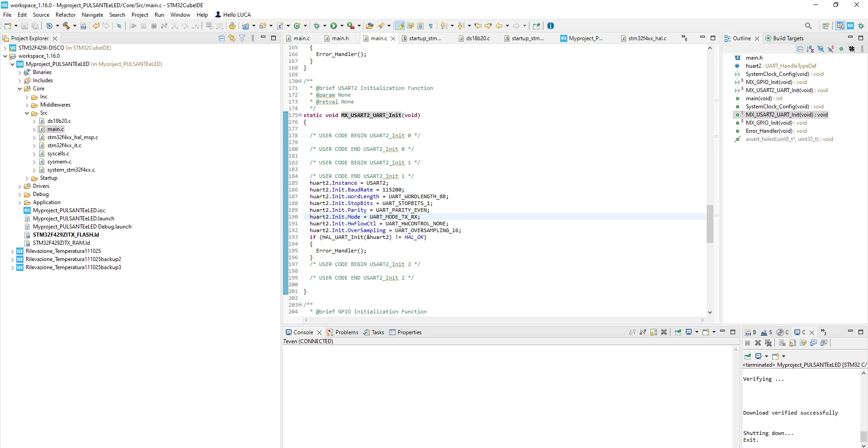Open the Build hammer dropdown arrow
Image resolution: width=868 pixels, height=448 pixels.
point(75,26)
